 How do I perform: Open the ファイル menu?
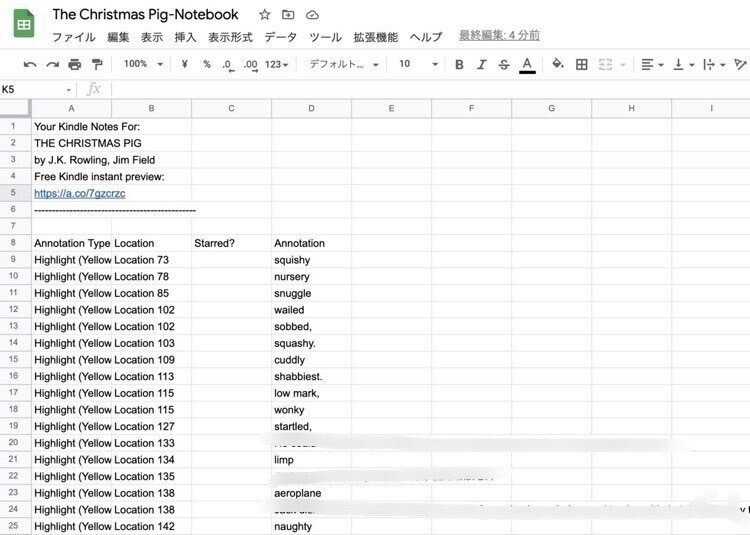74,37
